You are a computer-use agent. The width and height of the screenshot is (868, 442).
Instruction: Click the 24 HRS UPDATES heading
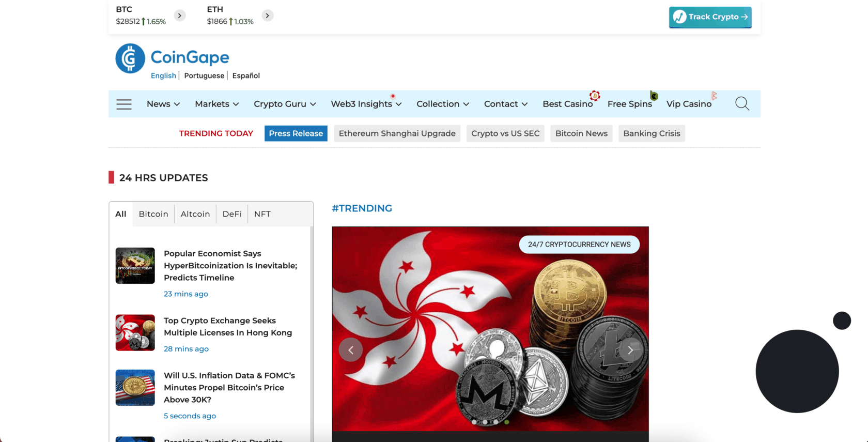click(163, 178)
